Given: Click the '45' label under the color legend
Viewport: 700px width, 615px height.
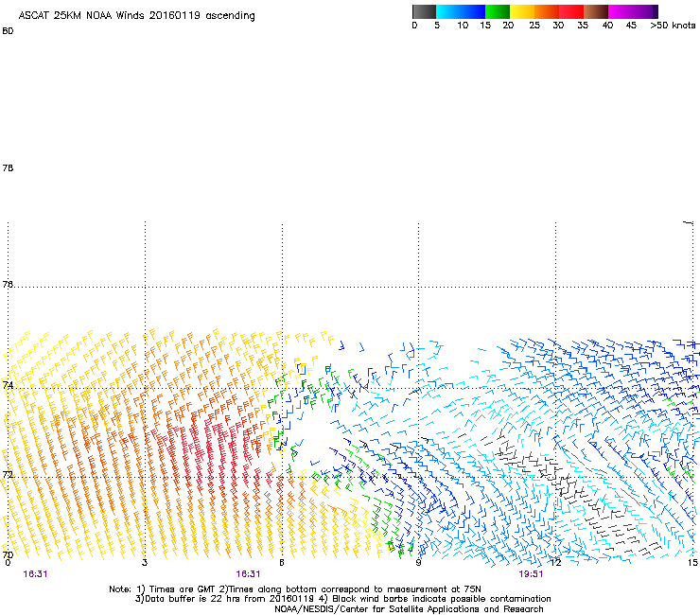Looking at the screenshot, I should pyautogui.click(x=631, y=26).
